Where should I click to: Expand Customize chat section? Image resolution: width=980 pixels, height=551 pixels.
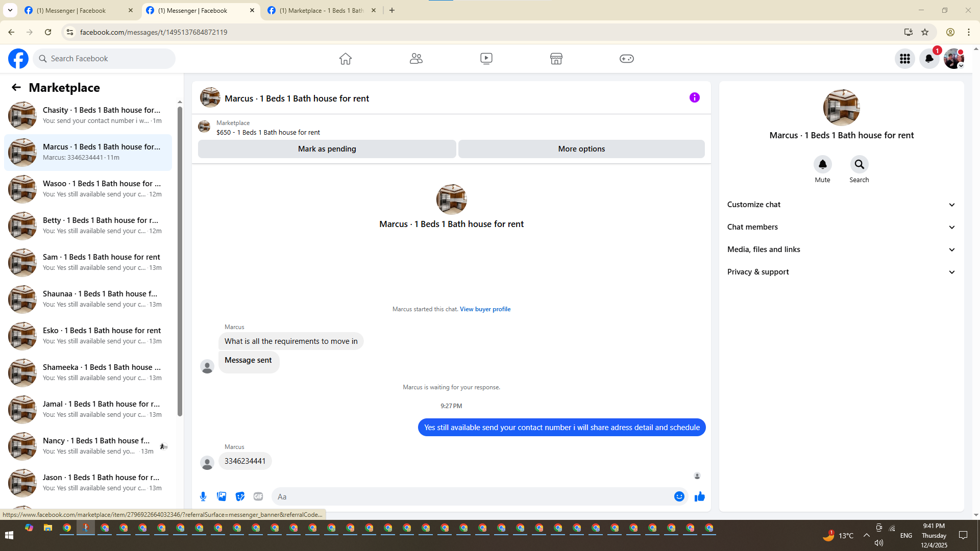pos(841,205)
